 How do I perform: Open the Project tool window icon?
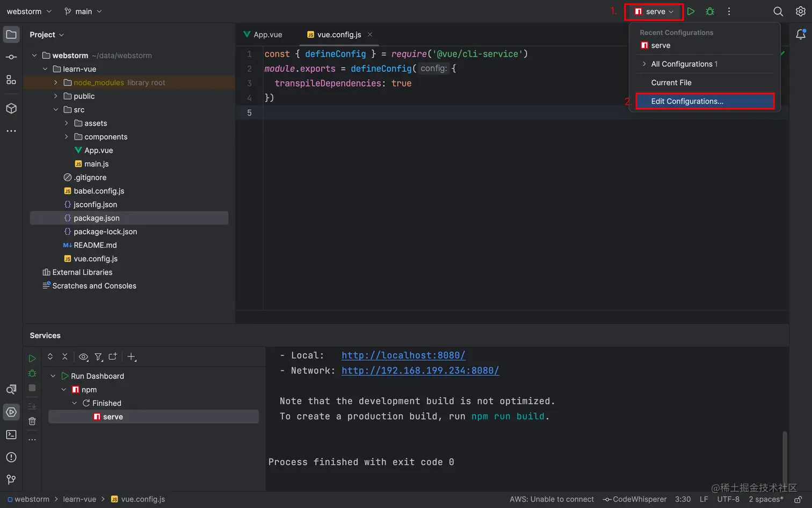[x=11, y=35]
